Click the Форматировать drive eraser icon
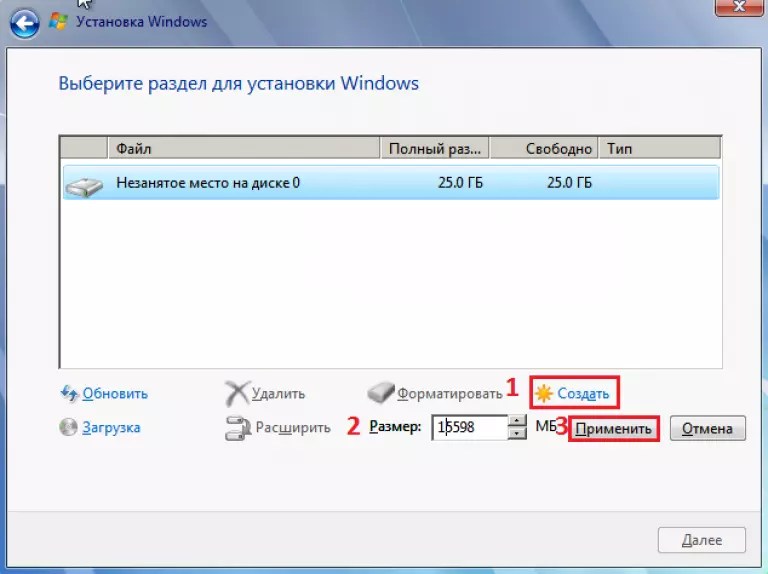The image size is (768, 574). [381, 392]
